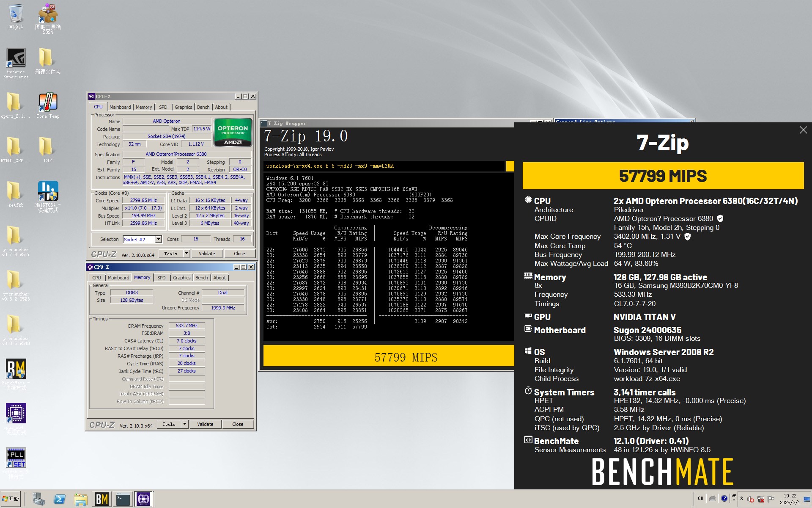The width and height of the screenshot is (812, 508).
Task: Open the Start (开始) menu button
Action: click(x=11, y=499)
